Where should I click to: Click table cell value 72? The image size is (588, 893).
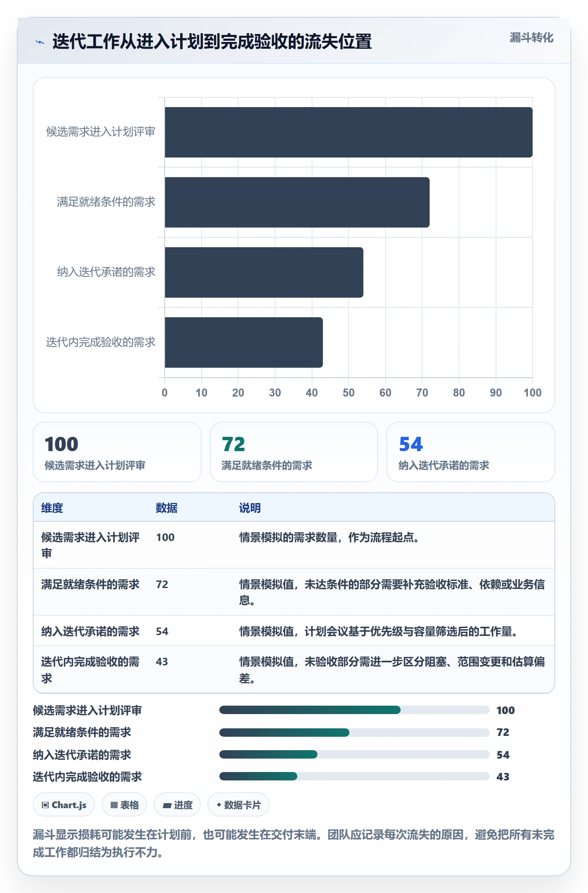tap(162, 584)
